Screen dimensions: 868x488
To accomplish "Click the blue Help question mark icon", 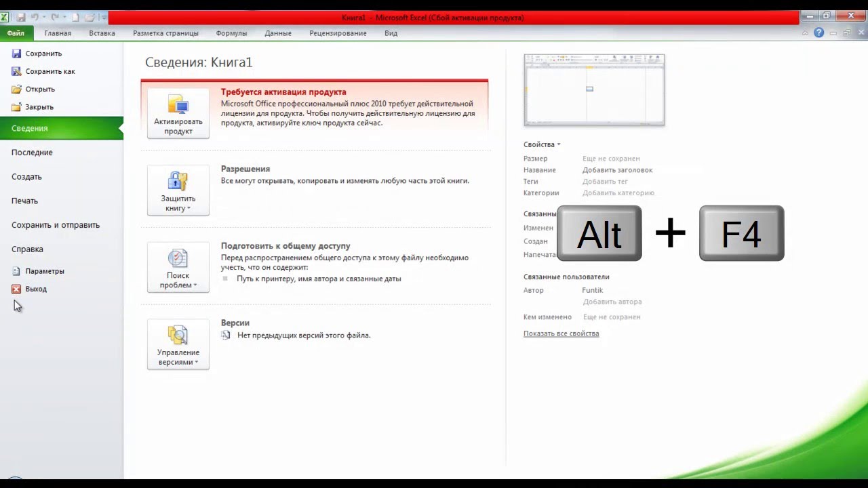I will pyautogui.click(x=818, y=33).
